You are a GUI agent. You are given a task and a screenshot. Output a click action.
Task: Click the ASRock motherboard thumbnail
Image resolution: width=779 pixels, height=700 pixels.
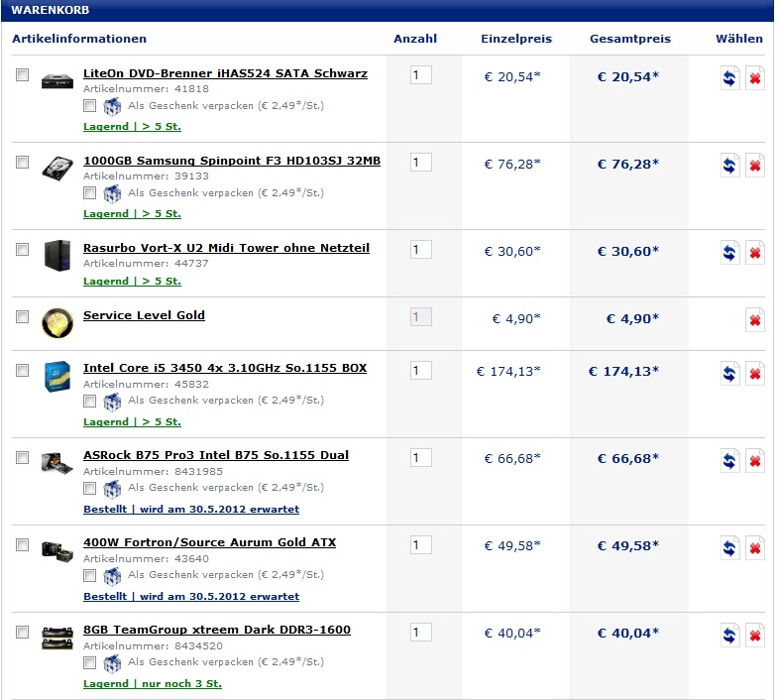[57, 463]
